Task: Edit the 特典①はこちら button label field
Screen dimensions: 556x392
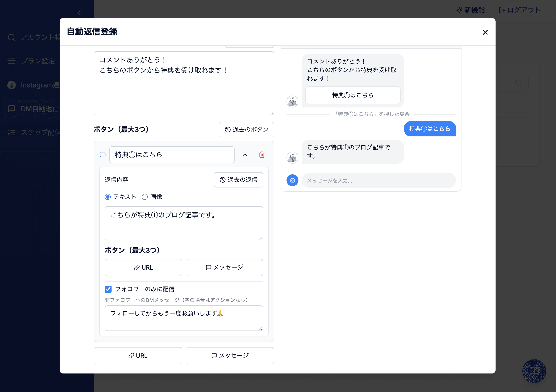Action: [x=172, y=155]
